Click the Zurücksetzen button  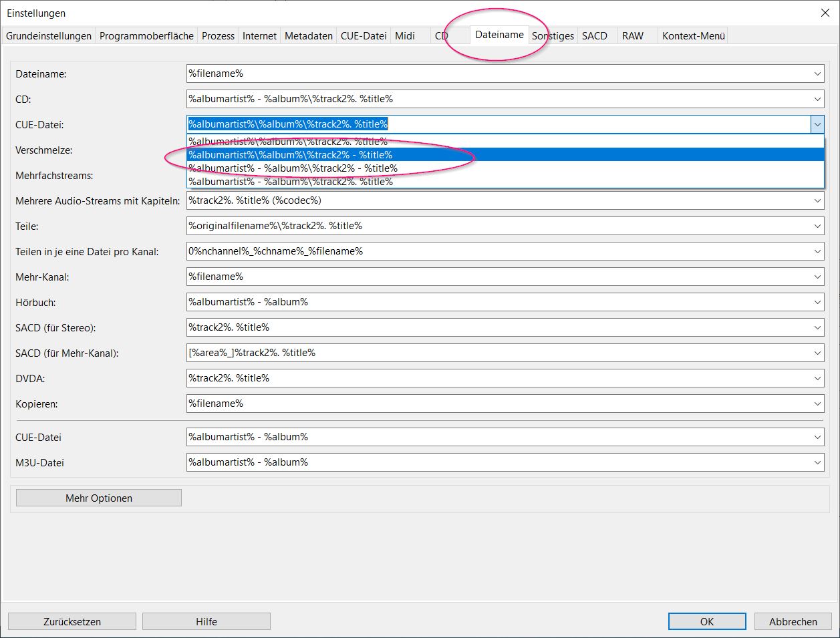(72, 621)
